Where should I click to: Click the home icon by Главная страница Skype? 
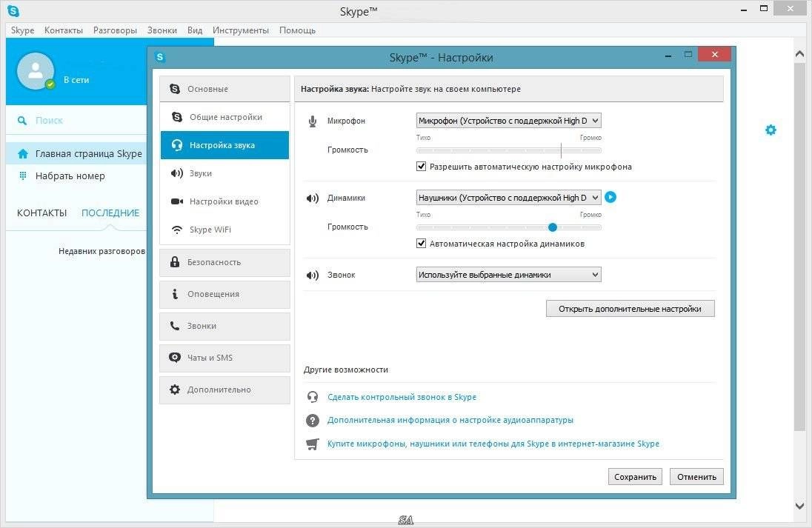(x=23, y=154)
